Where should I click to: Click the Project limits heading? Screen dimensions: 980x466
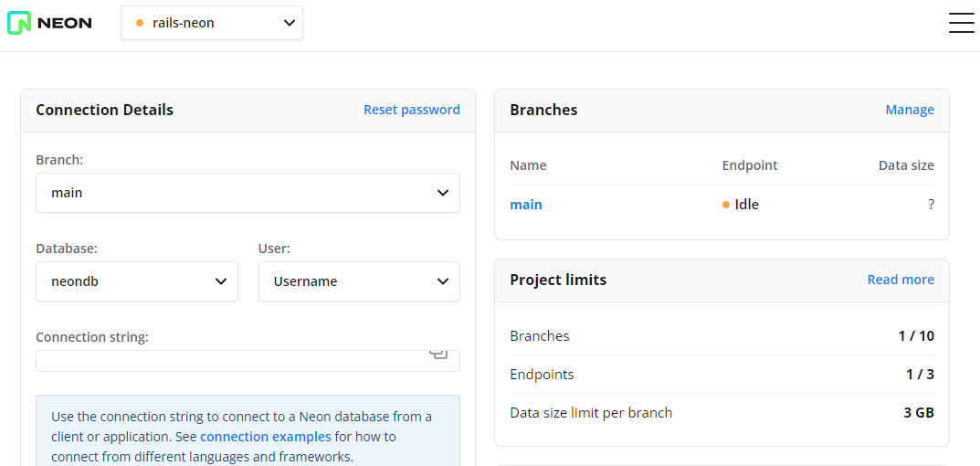[x=558, y=280]
